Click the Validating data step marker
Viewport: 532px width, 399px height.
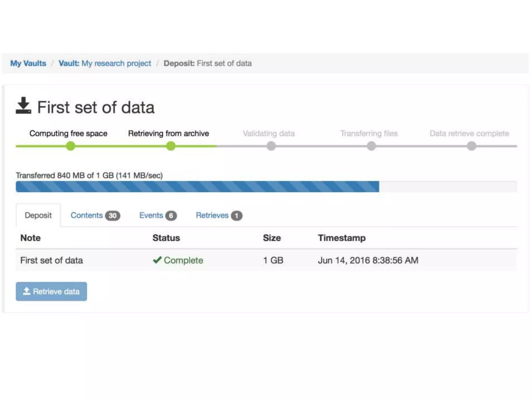271,146
